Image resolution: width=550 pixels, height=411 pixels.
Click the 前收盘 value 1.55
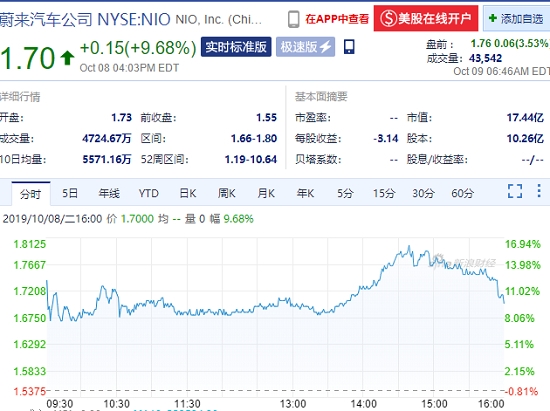266,117
